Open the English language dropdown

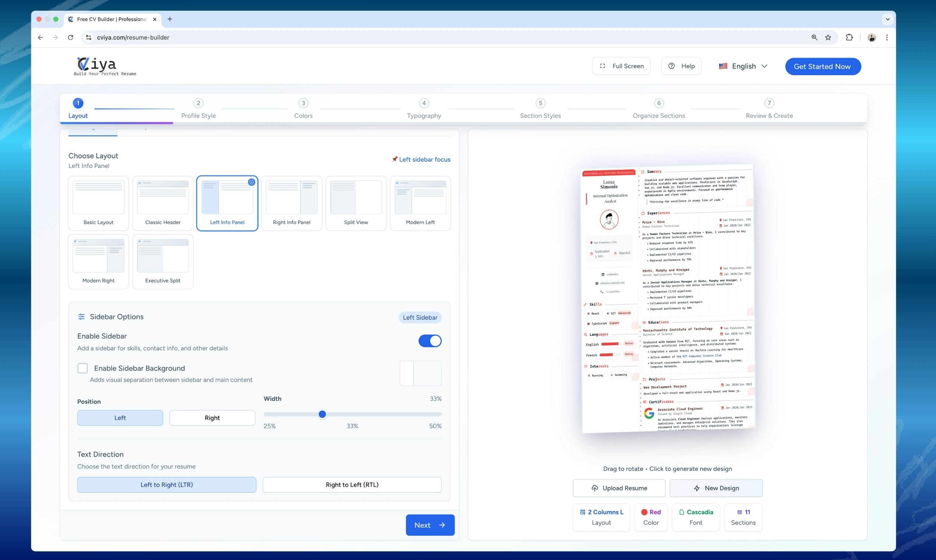pyautogui.click(x=743, y=66)
